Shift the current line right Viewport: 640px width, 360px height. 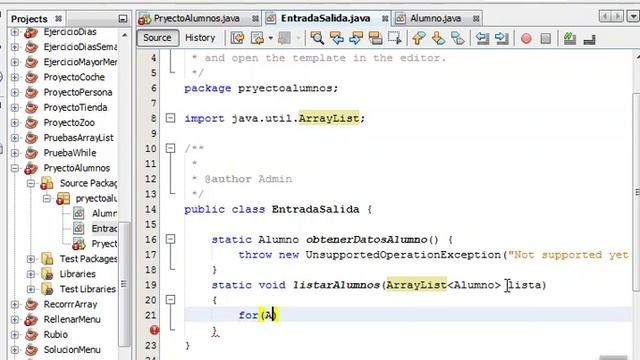pos(502,38)
